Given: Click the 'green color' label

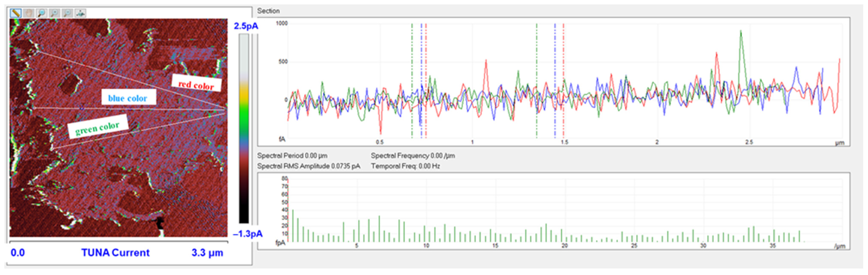Looking at the screenshot, I should (97, 127).
